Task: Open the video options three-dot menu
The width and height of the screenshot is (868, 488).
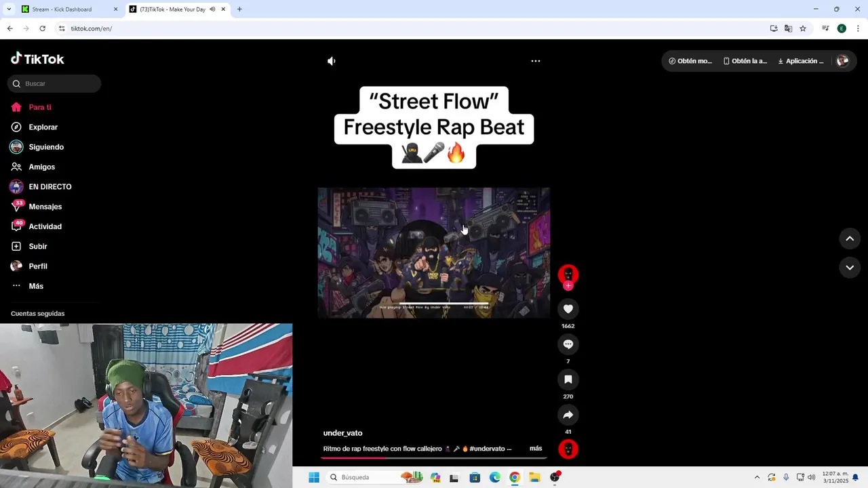Action: tap(536, 61)
